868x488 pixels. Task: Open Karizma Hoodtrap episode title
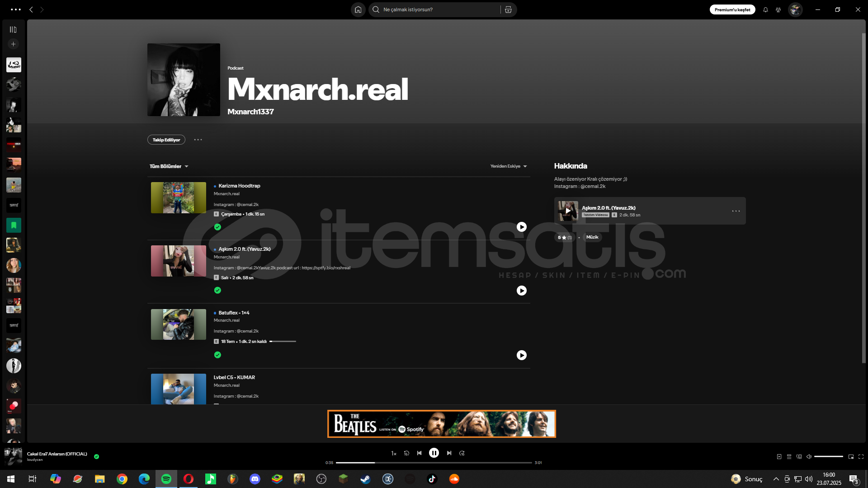(x=239, y=186)
